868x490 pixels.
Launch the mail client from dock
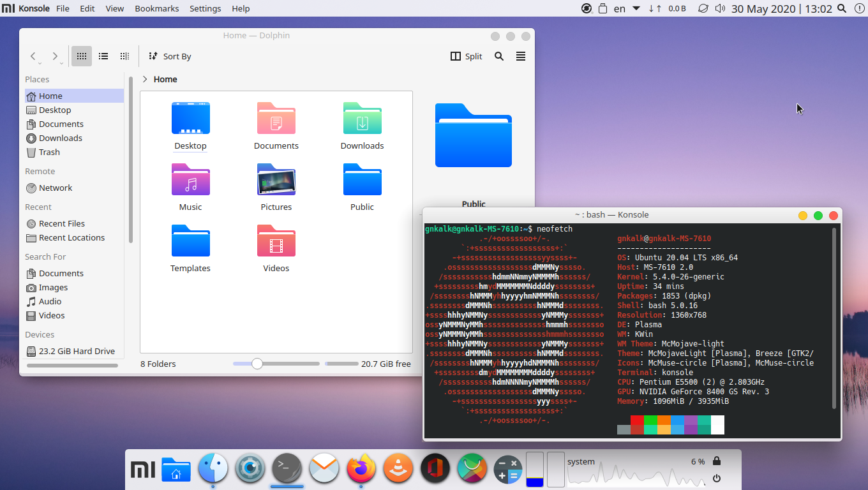(324, 470)
